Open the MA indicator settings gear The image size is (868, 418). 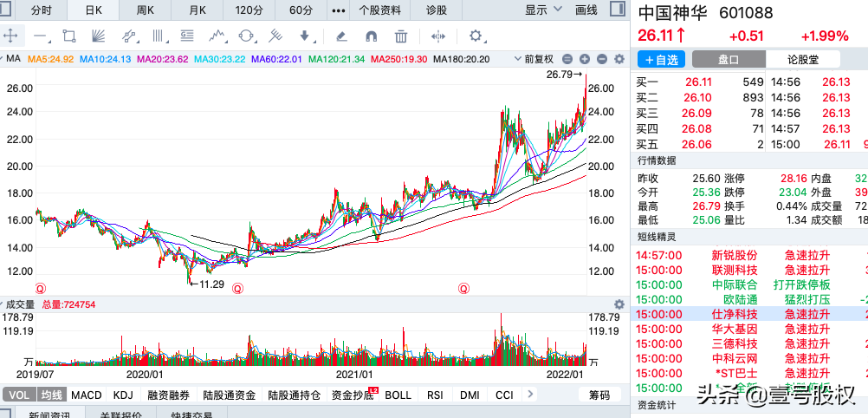click(619, 59)
